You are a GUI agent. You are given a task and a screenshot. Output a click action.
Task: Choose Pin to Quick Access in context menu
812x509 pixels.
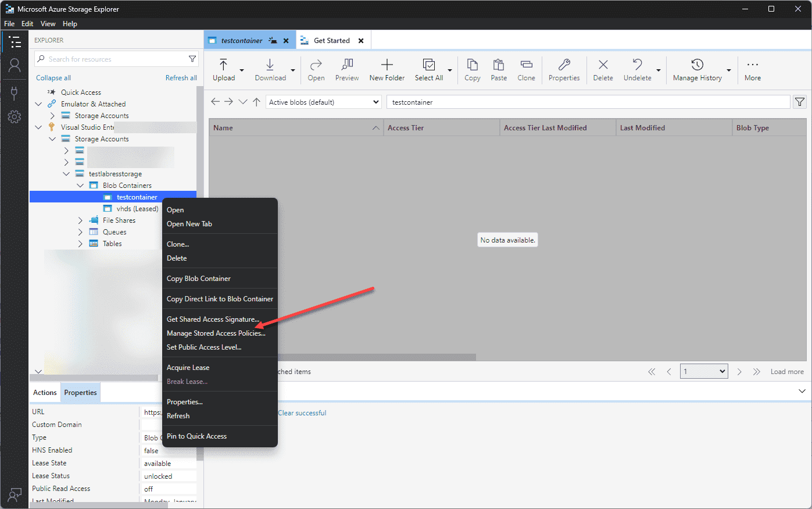coord(220,436)
